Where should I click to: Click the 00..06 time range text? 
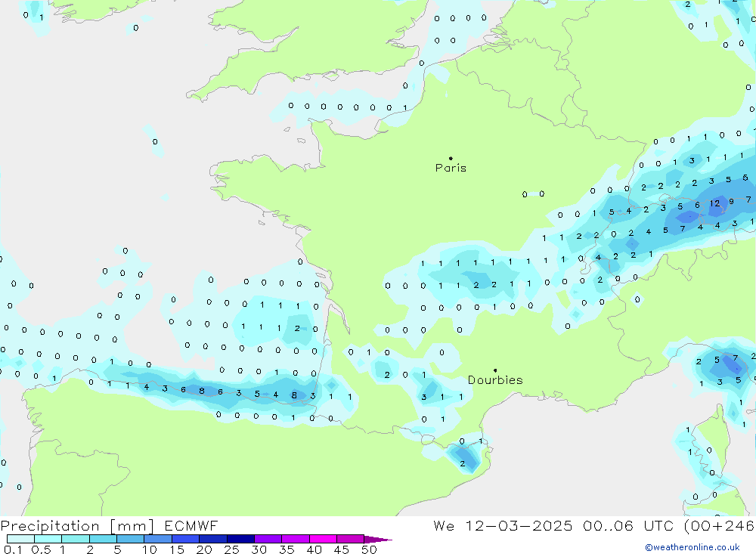tap(608, 526)
